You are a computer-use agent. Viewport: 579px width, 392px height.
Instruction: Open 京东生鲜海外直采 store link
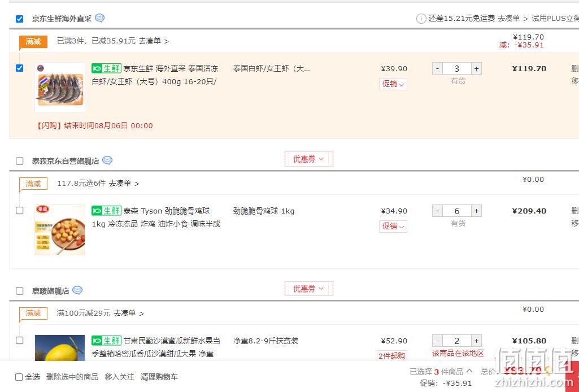click(x=62, y=19)
